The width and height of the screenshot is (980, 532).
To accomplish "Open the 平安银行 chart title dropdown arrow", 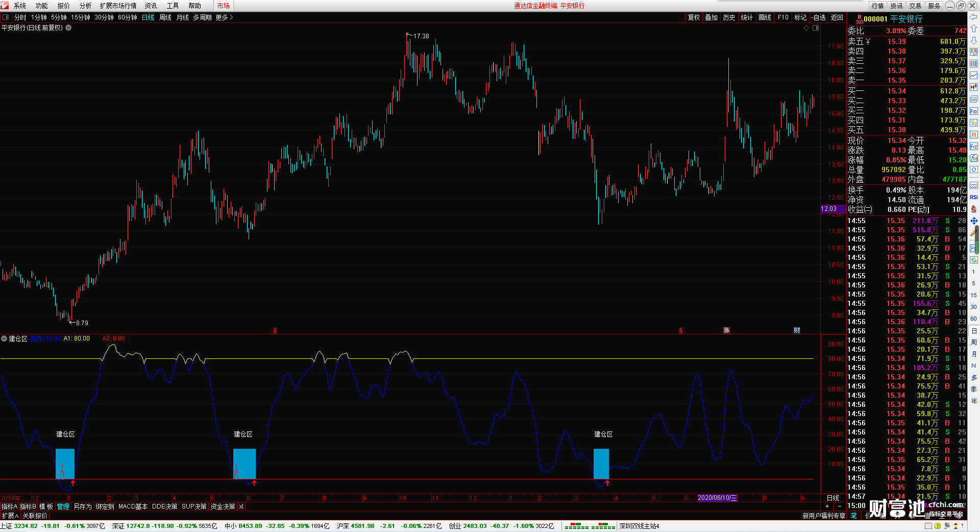I will pyautogui.click(x=68, y=28).
